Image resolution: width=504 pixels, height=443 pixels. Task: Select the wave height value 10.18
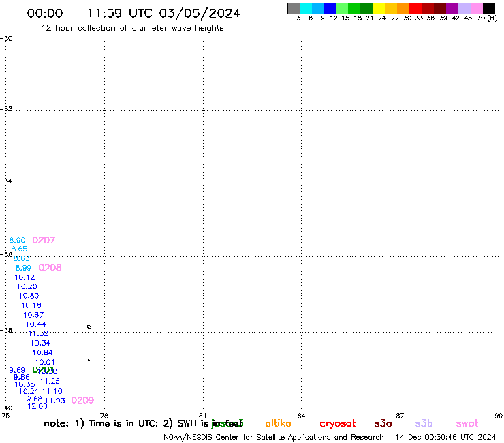(x=31, y=305)
